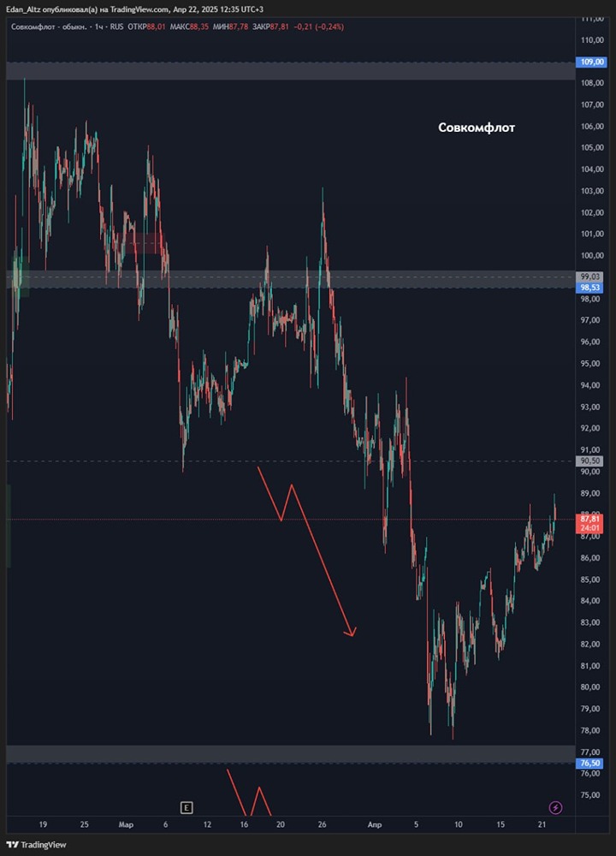Click the 100,00 price scale tick

[x=592, y=255]
